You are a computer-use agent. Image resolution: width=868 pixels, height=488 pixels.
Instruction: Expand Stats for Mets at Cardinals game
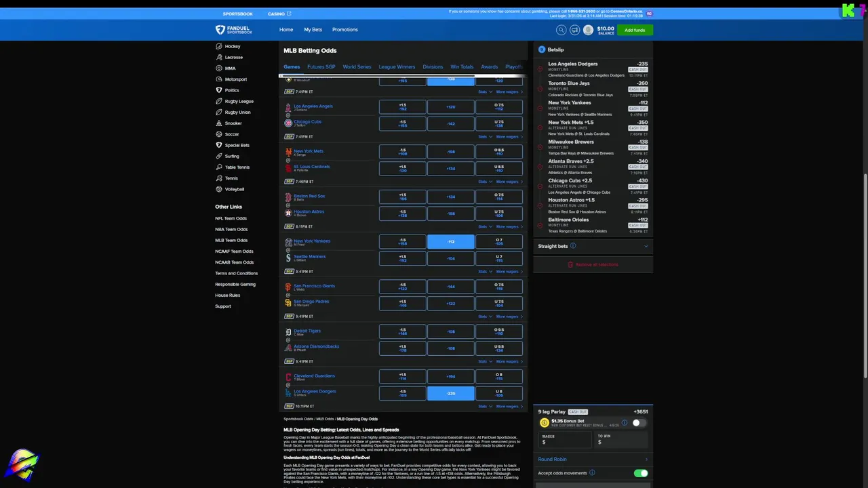485,182
